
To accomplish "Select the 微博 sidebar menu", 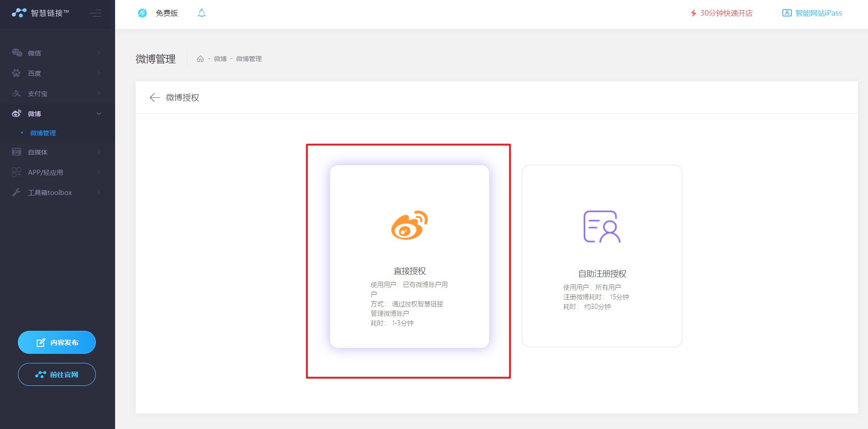I will [57, 113].
